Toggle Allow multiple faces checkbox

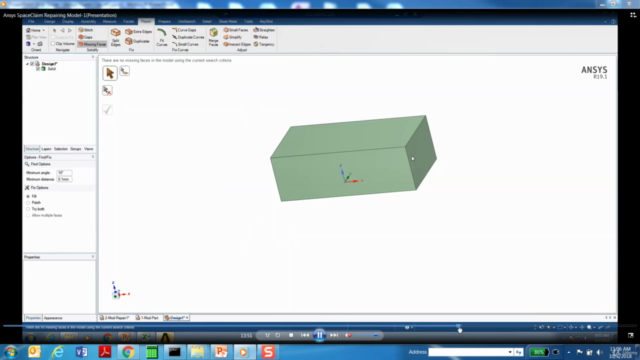28,216
